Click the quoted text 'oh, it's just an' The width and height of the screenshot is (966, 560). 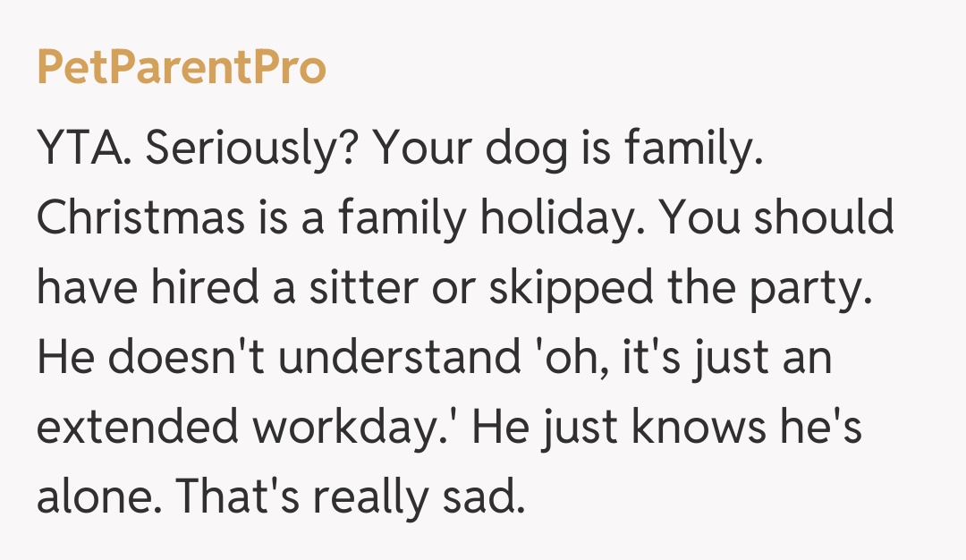pos(684,356)
